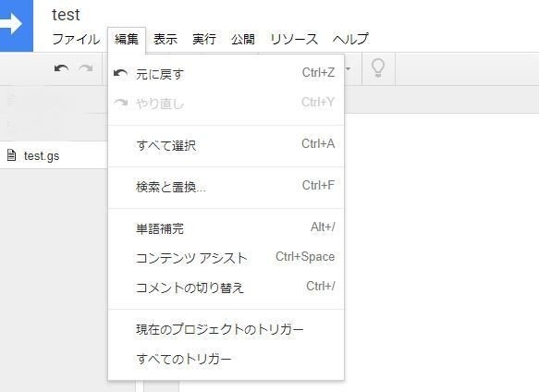Open the 公開 menu
The width and height of the screenshot is (539, 392).
point(243,39)
